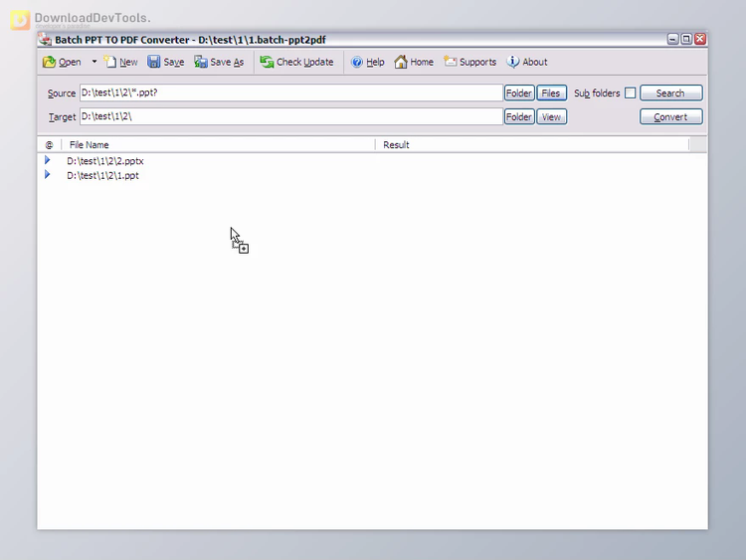Click the Search button

tap(670, 93)
